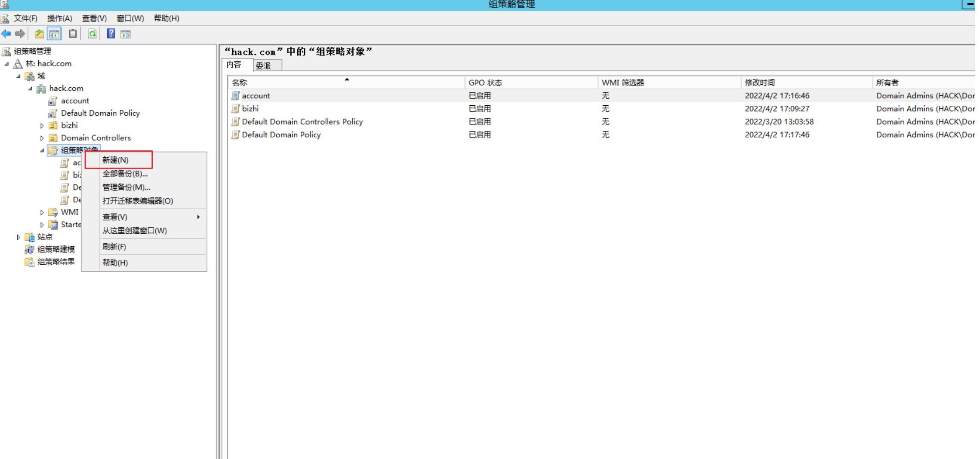The height and width of the screenshot is (459, 980).
Task: Select the bizhi GPO name in list
Action: pos(250,108)
